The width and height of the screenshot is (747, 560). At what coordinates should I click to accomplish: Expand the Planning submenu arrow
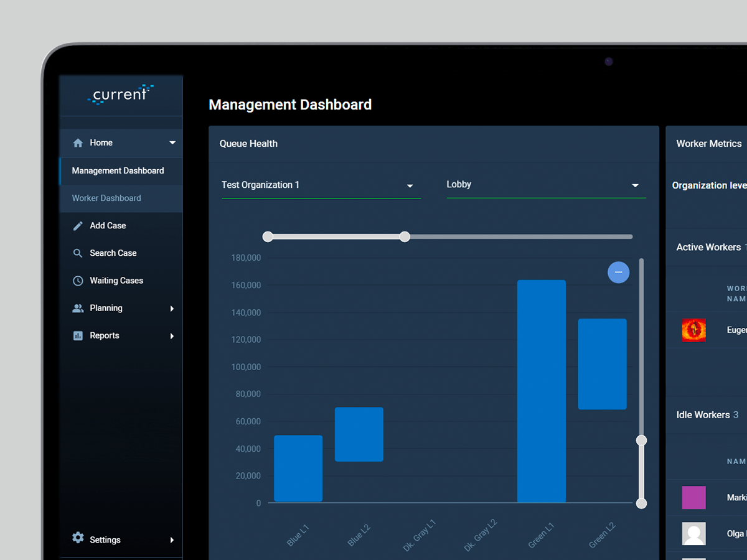tap(172, 309)
